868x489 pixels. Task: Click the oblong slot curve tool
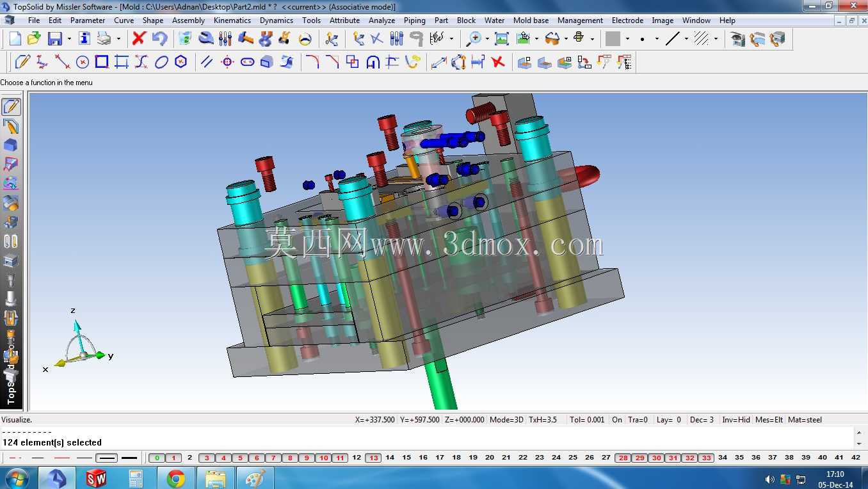[247, 62]
